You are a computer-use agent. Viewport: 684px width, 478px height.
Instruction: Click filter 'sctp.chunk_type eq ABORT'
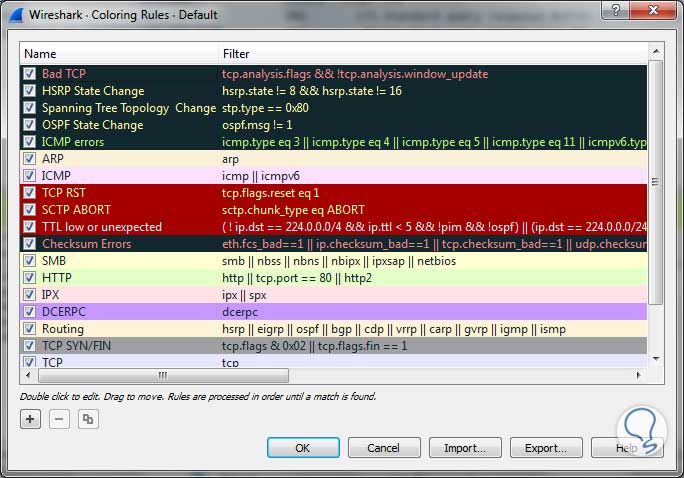[293, 210]
